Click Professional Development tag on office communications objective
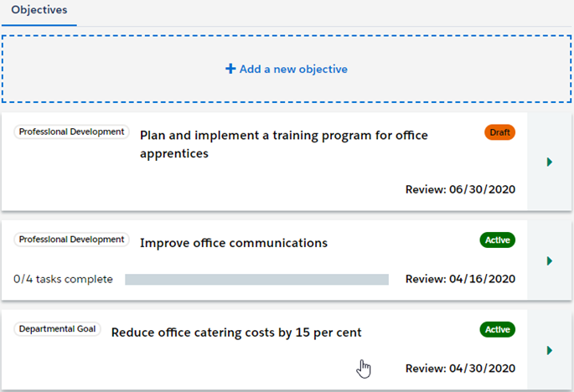 coord(71,240)
